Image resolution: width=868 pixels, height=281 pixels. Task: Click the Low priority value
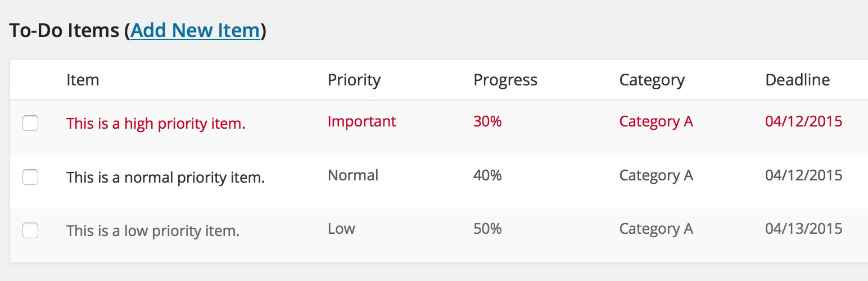341,229
